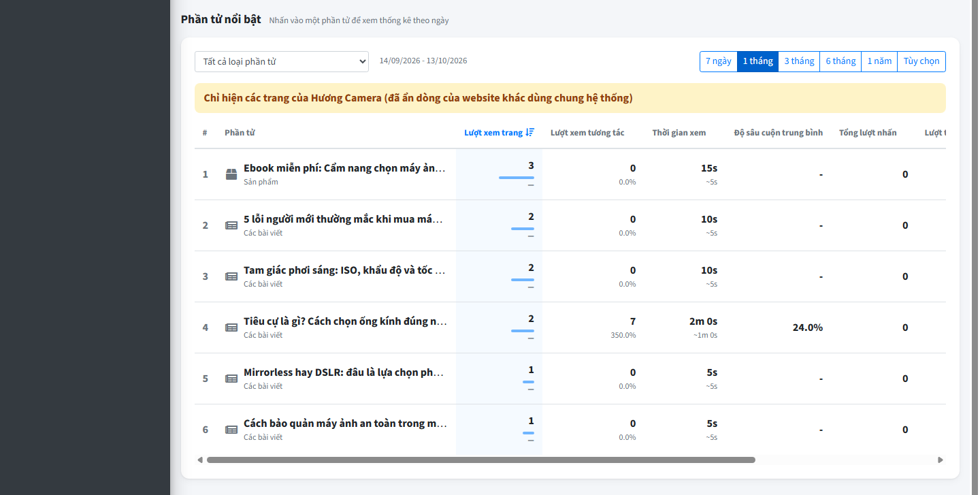This screenshot has height=495, width=980.
Task: Click the Phần tử nổi bật heading
Action: point(220,19)
